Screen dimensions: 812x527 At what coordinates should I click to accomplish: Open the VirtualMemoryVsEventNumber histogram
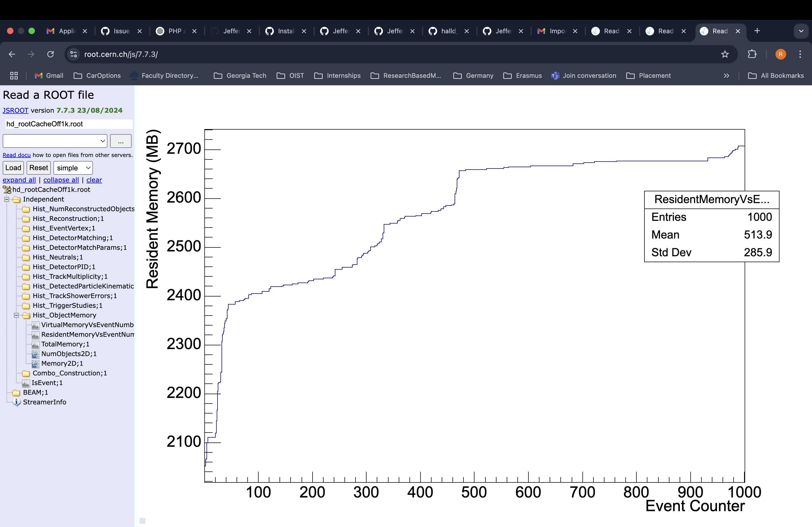click(x=87, y=325)
